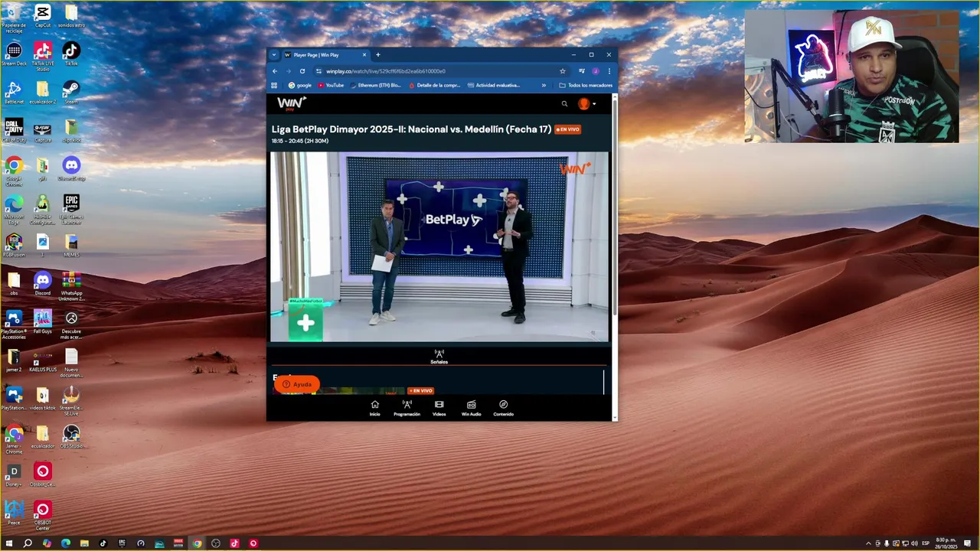
Task: Open the google bookmark
Action: [x=299, y=85]
